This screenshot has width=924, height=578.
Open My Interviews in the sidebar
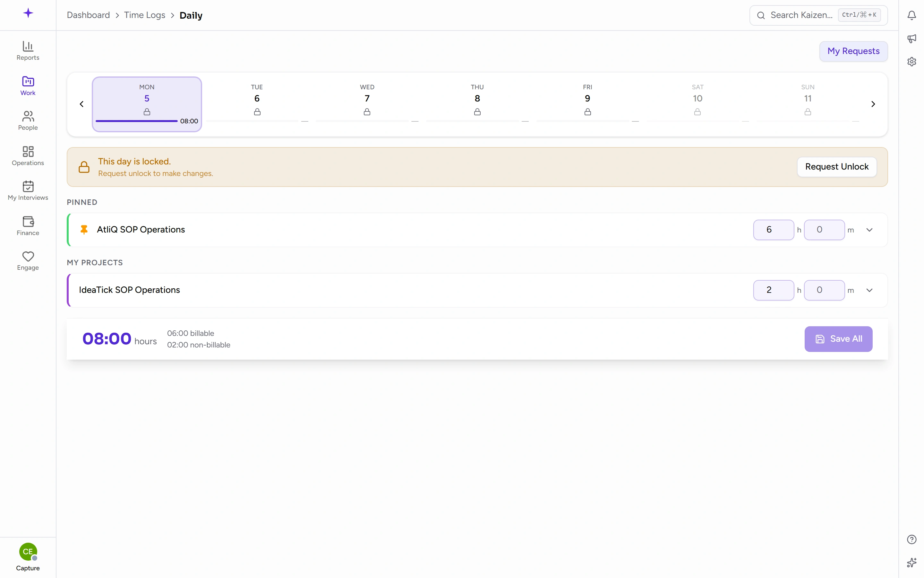(28, 191)
